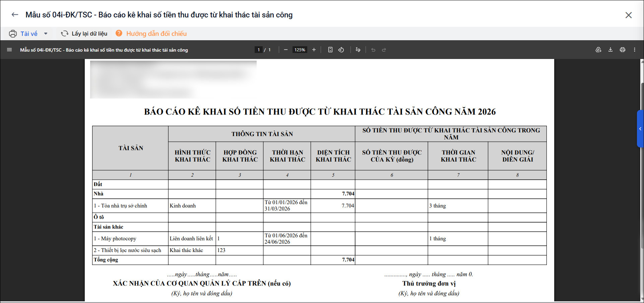Zoom out with the minus button
The height and width of the screenshot is (303, 644).
286,50
